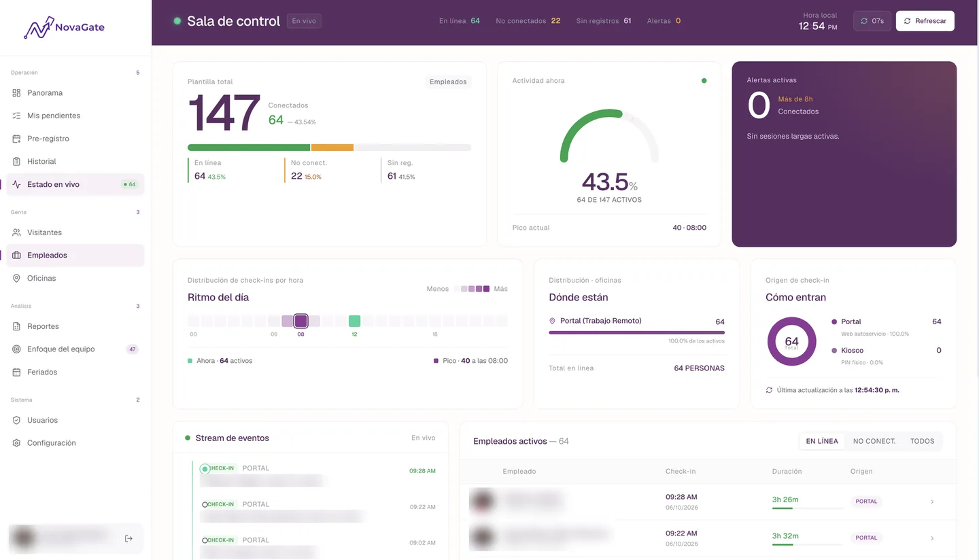Switch to the NO CONECT. tab
This screenshot has width=979, height=560.
click(874, 441)
